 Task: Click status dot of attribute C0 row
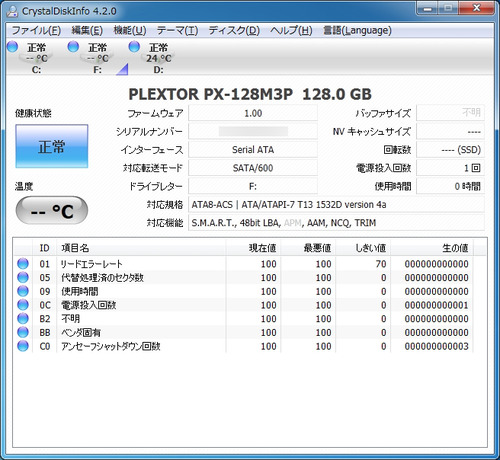(x=23, y=346)
